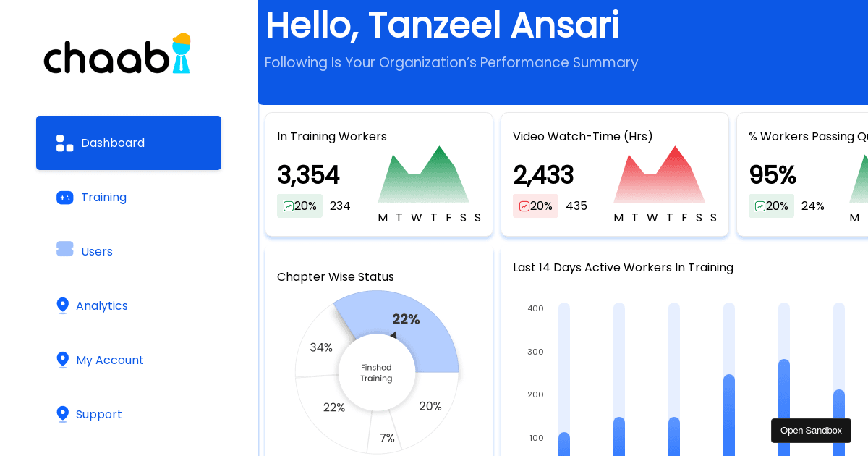This screenshot has width=868, height=456.
Task: Click the green In Training Workers weekly chart
Action: pyautogui.click(x=423, y=174)
